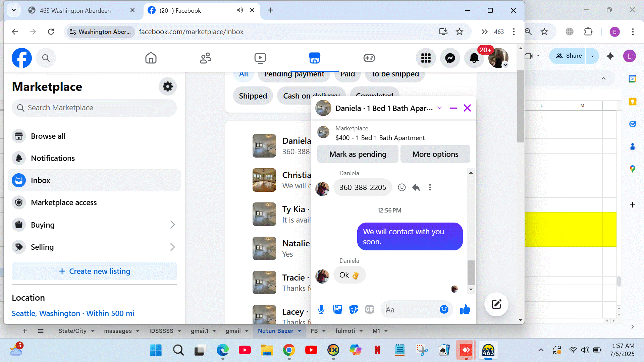Send a thumbs-up like
Image resolution: width=644 pixels, height=362 pixels.
point(465,309)
